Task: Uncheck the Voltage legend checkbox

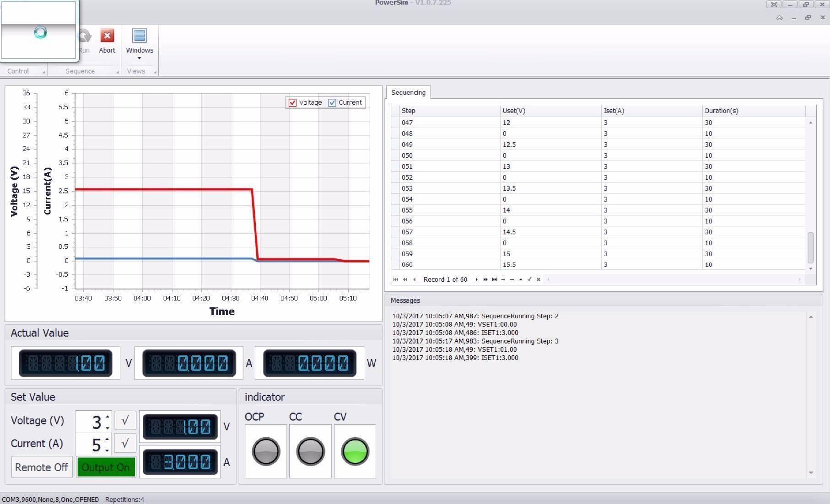Action: [x=293, y=102]
